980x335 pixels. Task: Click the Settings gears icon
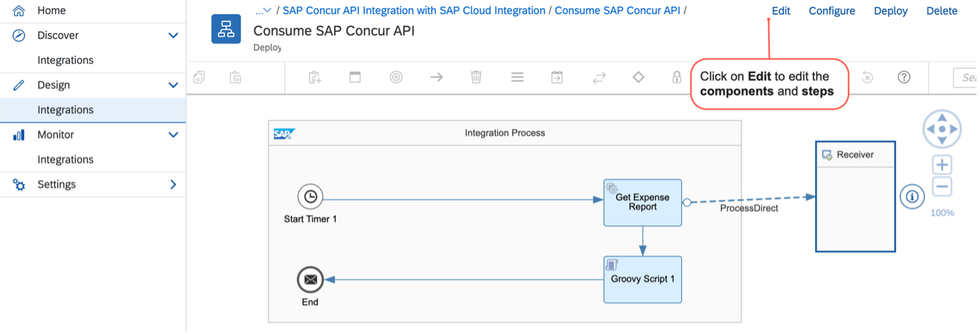click(19, 184)
